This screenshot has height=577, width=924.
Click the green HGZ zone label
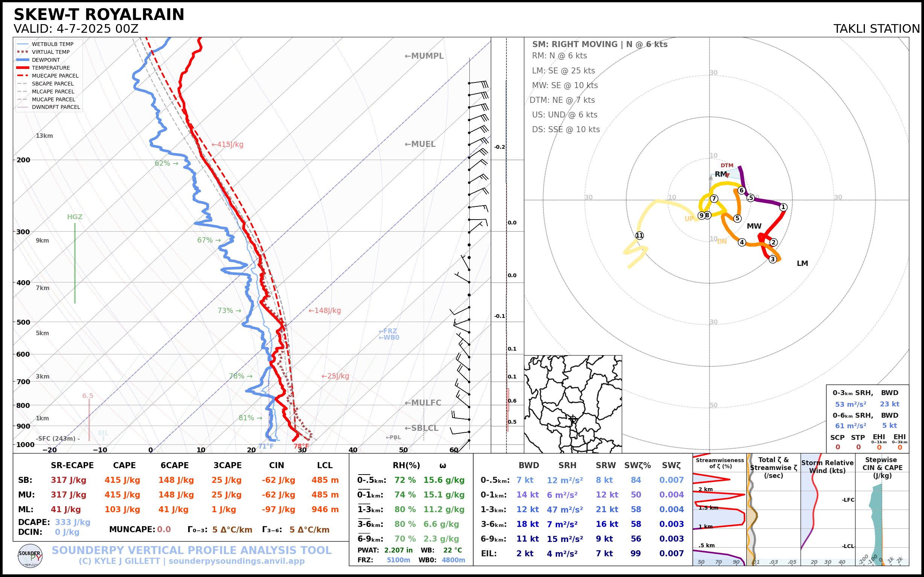[x=75, y=217]
